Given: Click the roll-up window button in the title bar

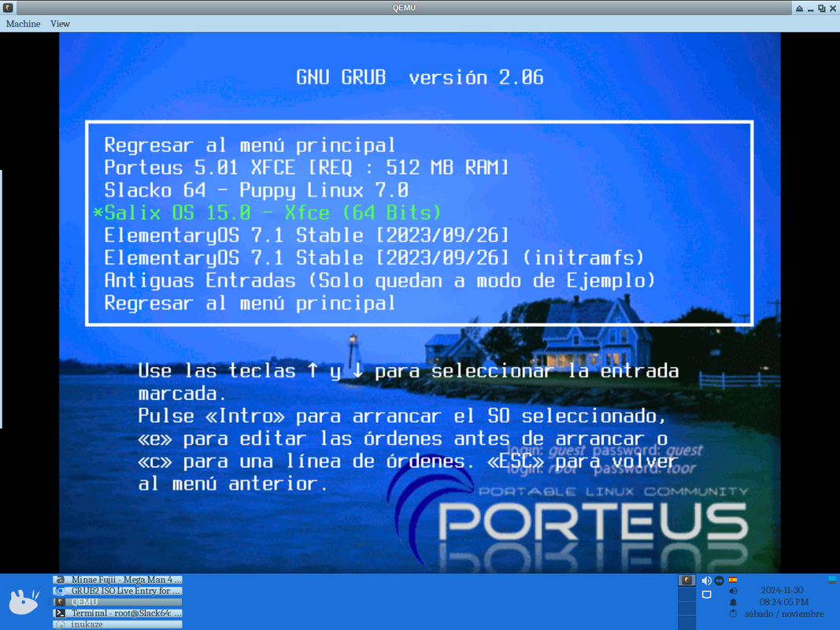Looking at the screenshot, I should tap(799, 8).
